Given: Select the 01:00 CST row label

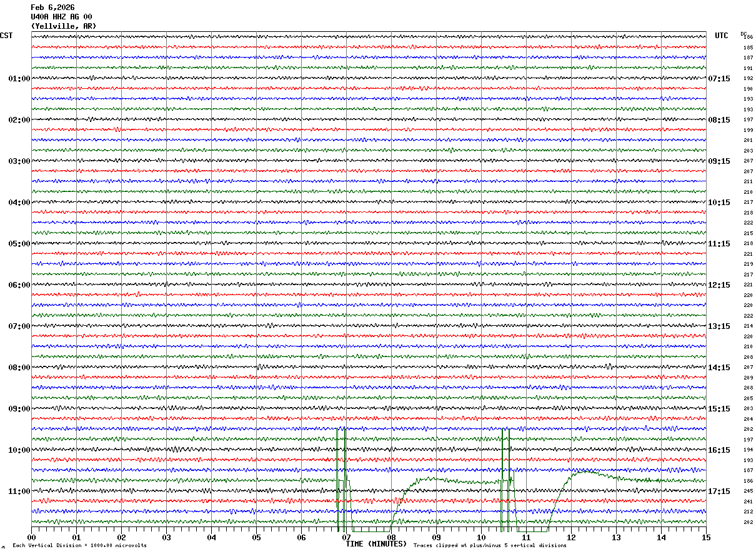Looking at the screenshot, I should (x=19, y=79).
